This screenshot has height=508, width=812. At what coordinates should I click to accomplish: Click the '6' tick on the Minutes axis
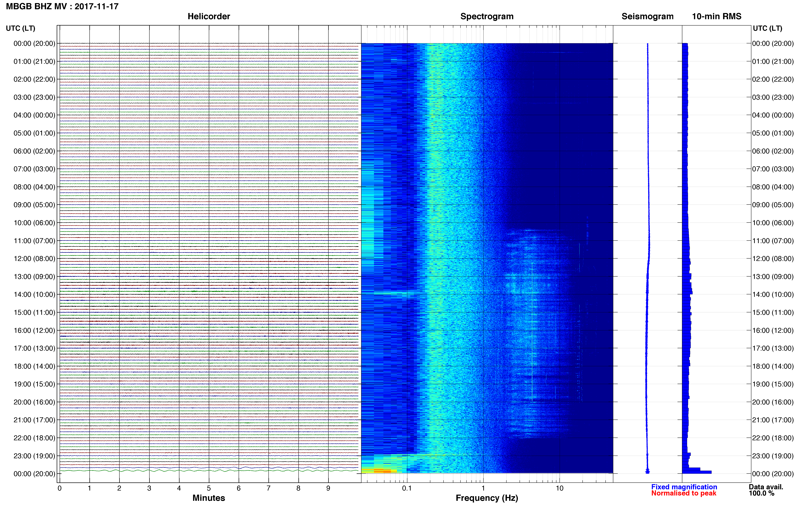[239, 488]
